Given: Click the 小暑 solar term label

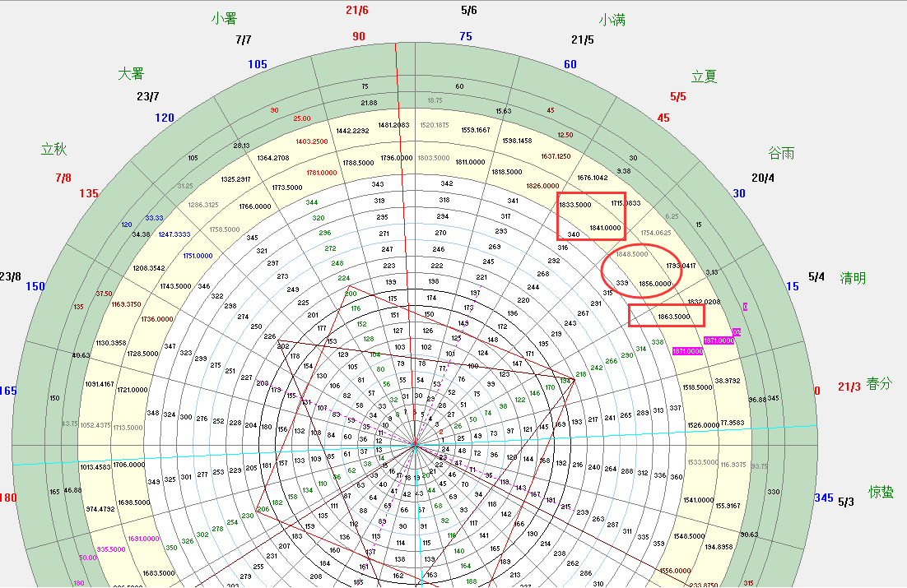Looking at the screenshot, I should 224,18.
